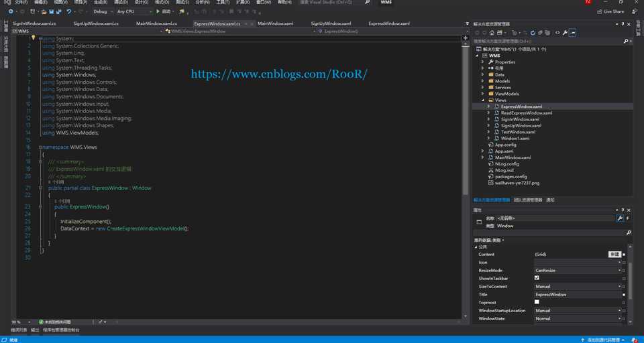Click the lightbulb quick actions icon

[x=34, y=38]
